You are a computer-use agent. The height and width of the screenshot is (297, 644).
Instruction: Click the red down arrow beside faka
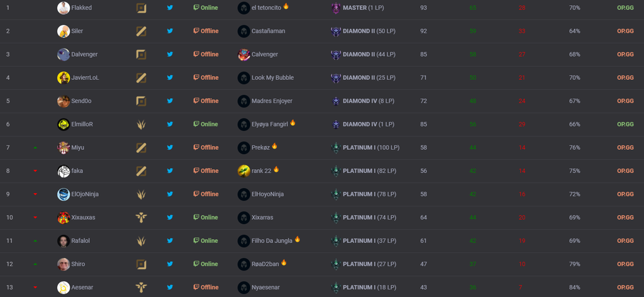pos(35,171)
